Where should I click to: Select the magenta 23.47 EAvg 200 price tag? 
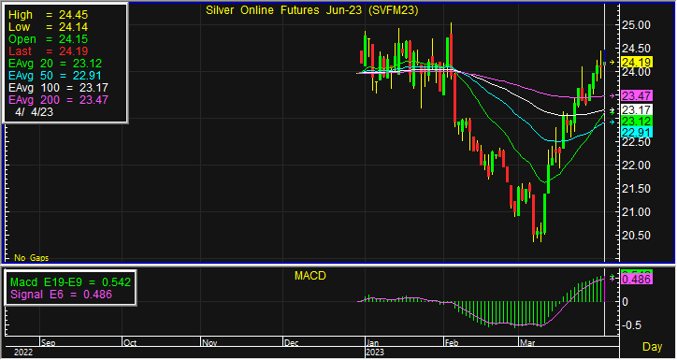tap(636, 96)
